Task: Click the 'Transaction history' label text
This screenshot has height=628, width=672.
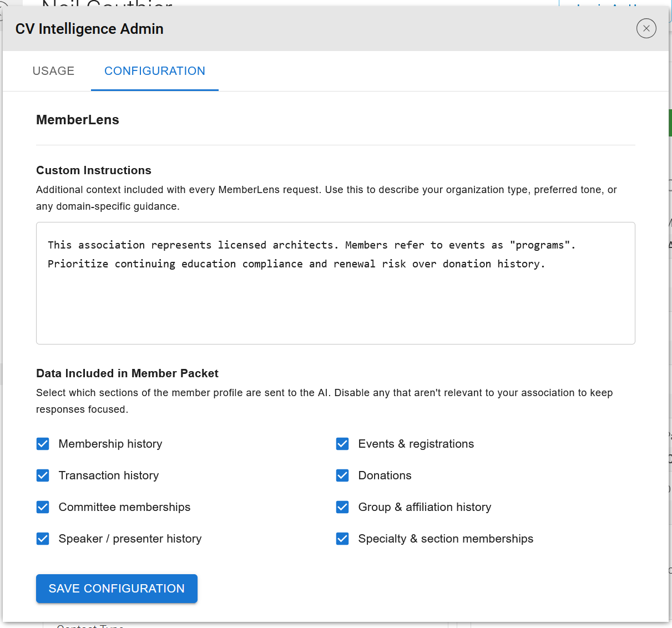Action: click(109, 475)
